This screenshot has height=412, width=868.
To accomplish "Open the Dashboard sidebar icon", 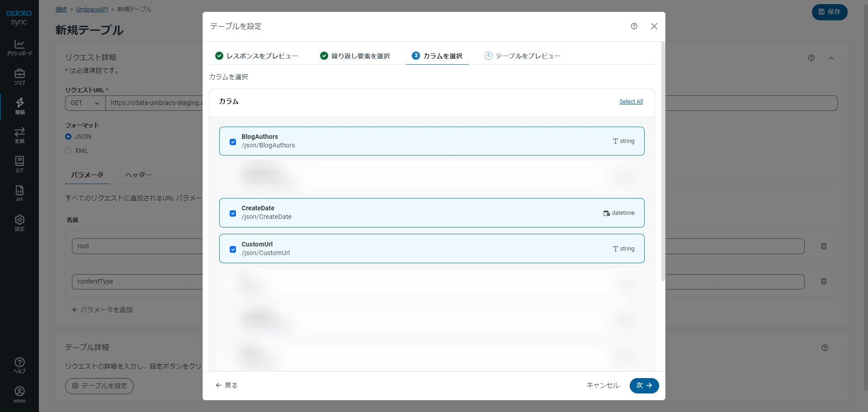I will coord(19,47).
